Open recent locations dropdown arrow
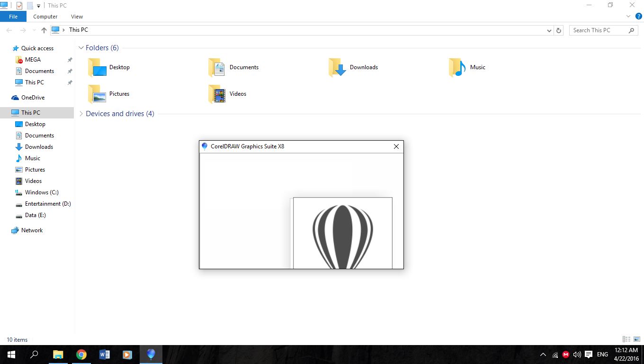Image resolution: width=644 pixels, height=364 pixels. [x=33, y=30]
